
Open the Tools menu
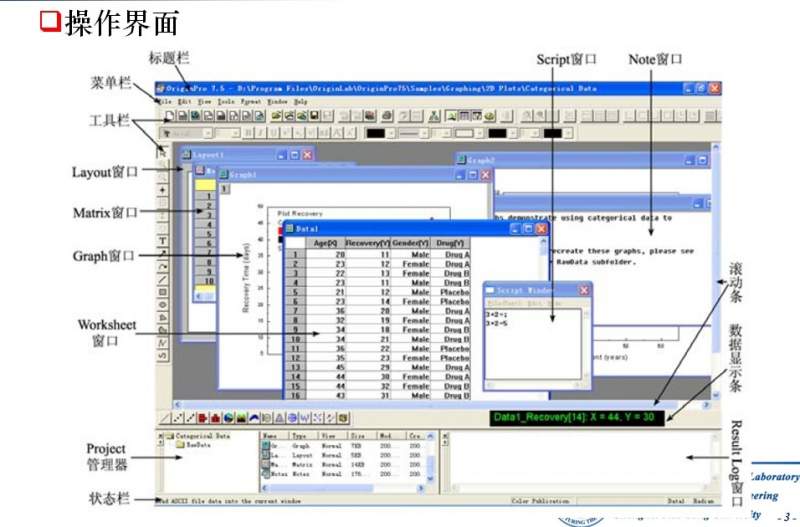[x=226, y=102]
